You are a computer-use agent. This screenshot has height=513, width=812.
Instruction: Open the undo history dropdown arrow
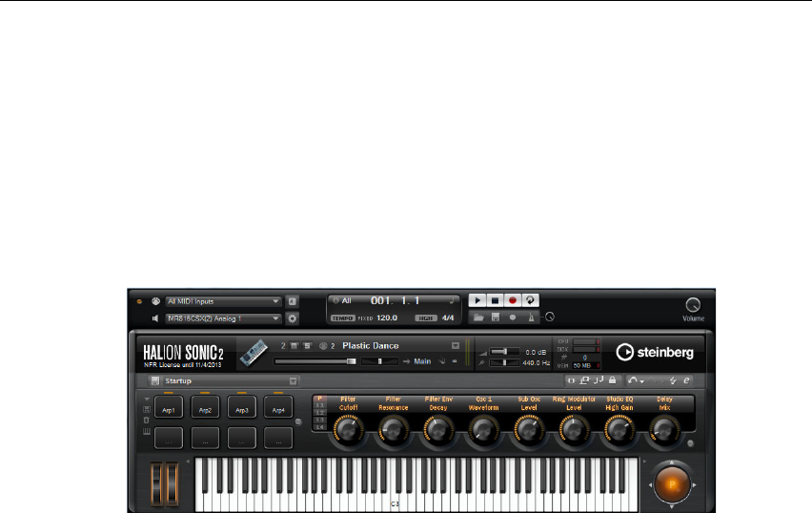point(642,382)
